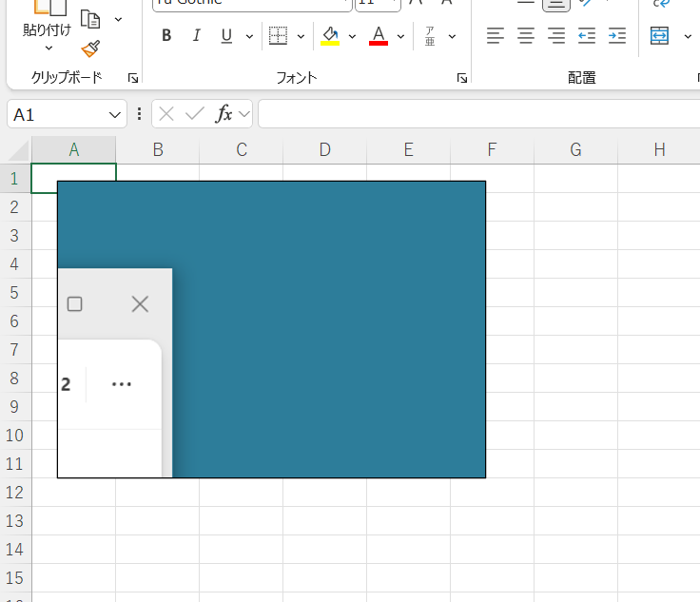Click the wrap text icon

pyautogui.click(x=661, y=4)
